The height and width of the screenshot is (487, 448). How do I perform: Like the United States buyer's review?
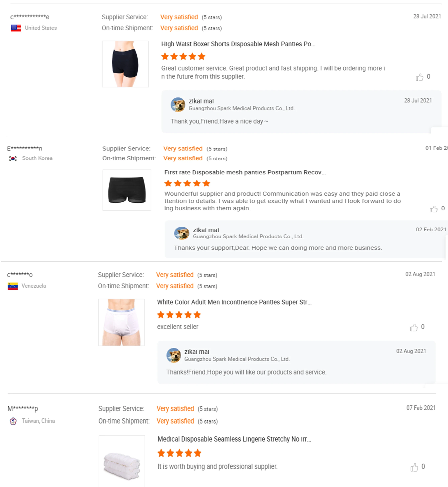pyautogui.click(x=419, y=77)
